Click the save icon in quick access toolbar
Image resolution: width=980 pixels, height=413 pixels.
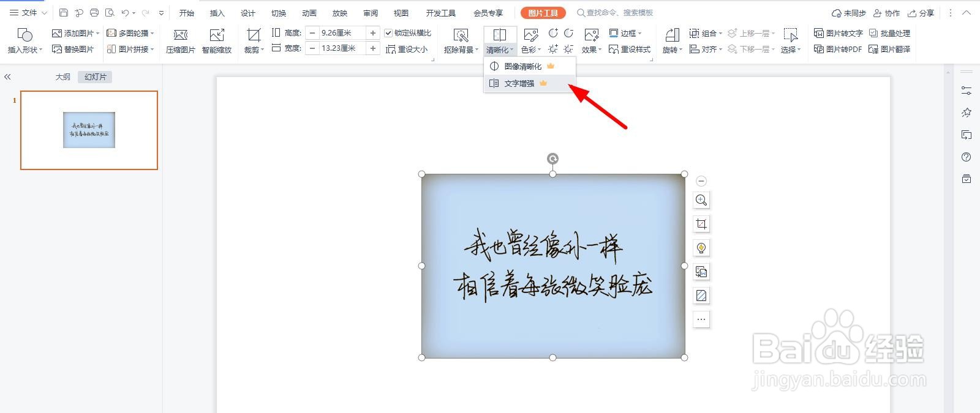[64, 13]
